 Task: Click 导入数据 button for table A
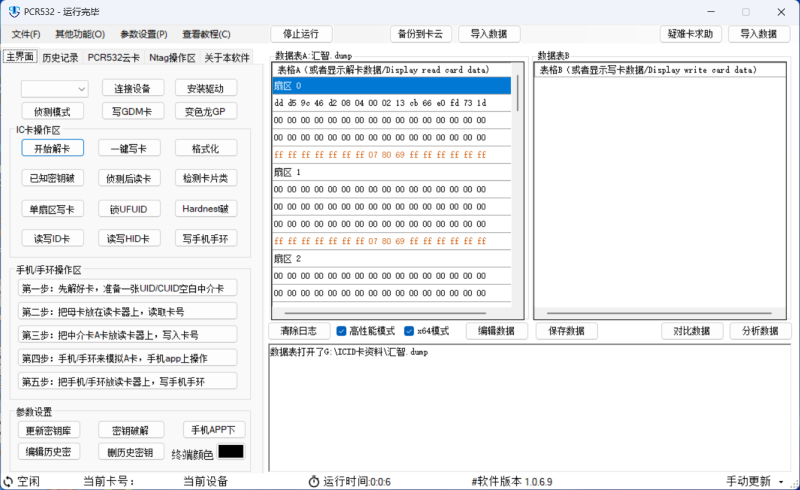(x=489, y=34)
